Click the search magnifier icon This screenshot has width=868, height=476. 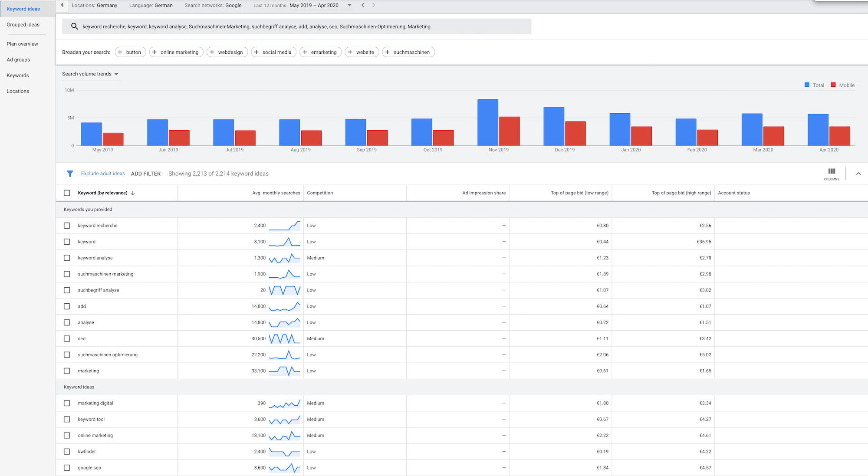coord(74,26)
